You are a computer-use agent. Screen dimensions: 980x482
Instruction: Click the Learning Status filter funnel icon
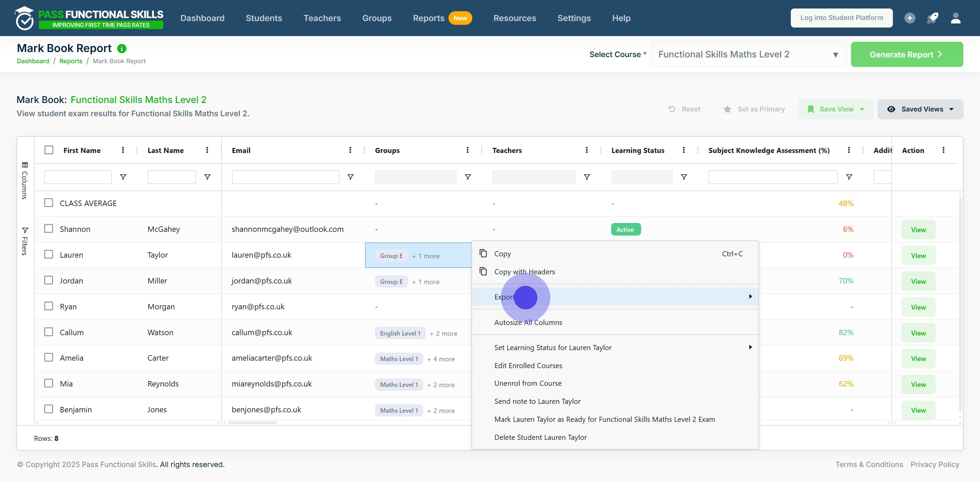point(684,177)
